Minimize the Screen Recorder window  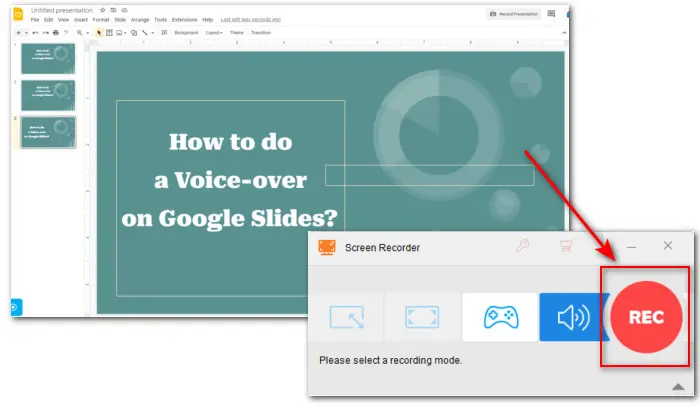tap(631, 246)
